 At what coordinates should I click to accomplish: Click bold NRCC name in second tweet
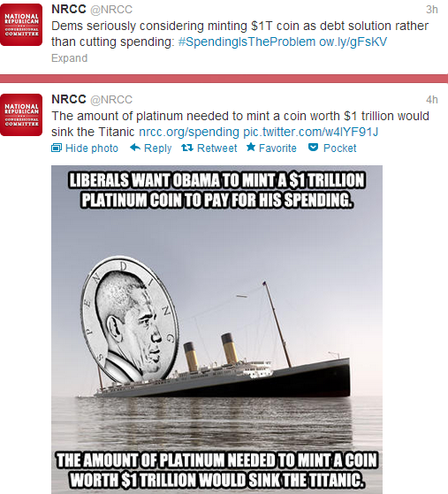[69, 99]
